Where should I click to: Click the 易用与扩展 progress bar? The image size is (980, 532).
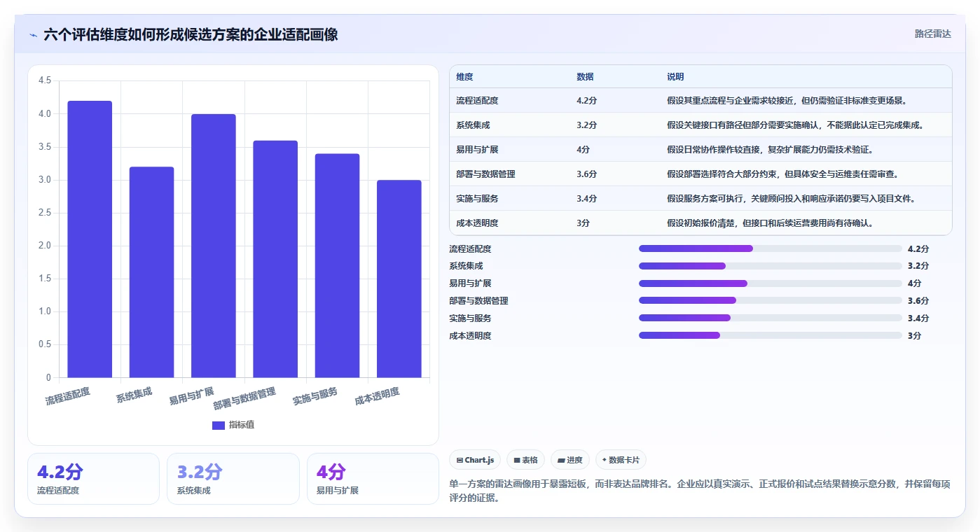(771, 283)
